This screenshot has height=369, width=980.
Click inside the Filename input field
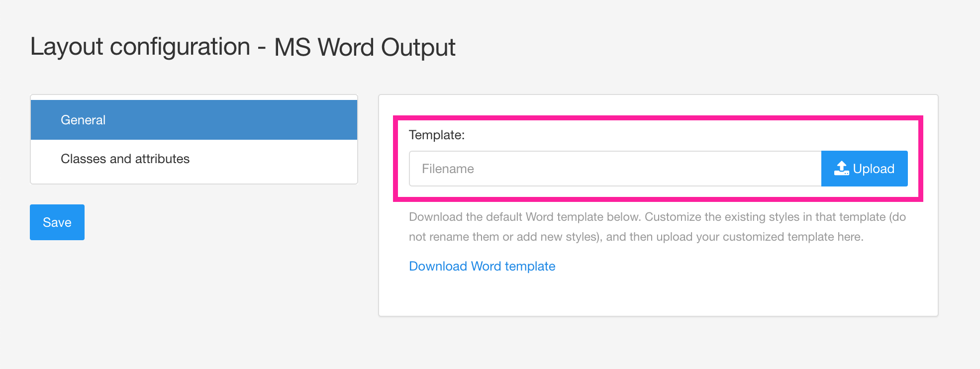tap(597, 168)
